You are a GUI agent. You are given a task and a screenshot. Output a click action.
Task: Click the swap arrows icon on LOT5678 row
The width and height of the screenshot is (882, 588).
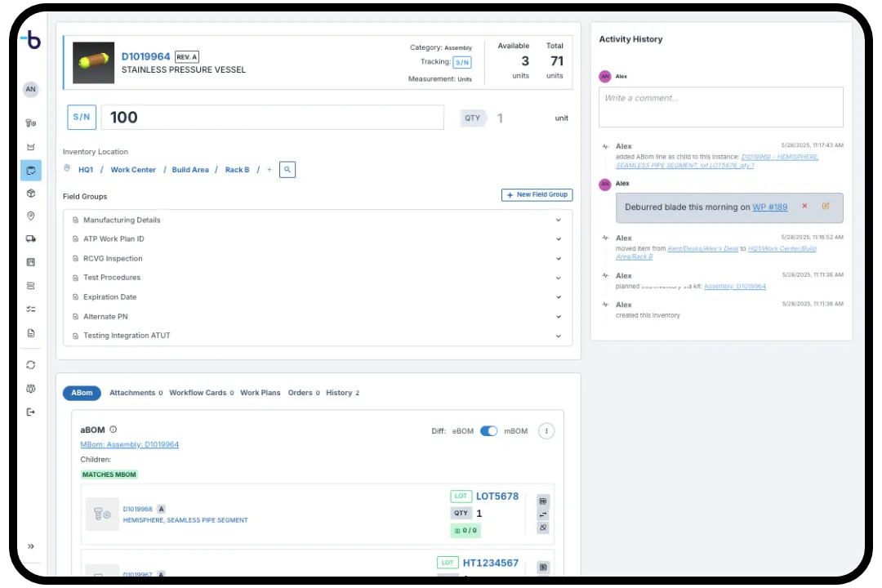click(543, 514)
